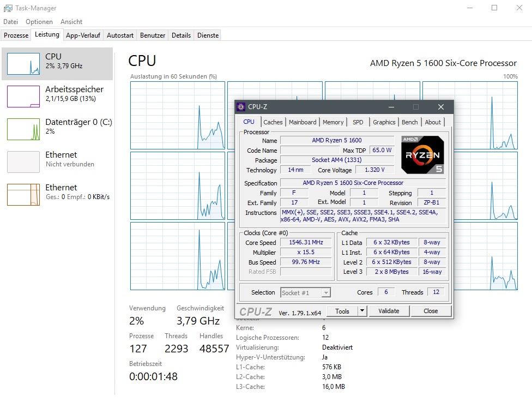
Task: Switch to the Benutzer tab
Action: (153, 35)
